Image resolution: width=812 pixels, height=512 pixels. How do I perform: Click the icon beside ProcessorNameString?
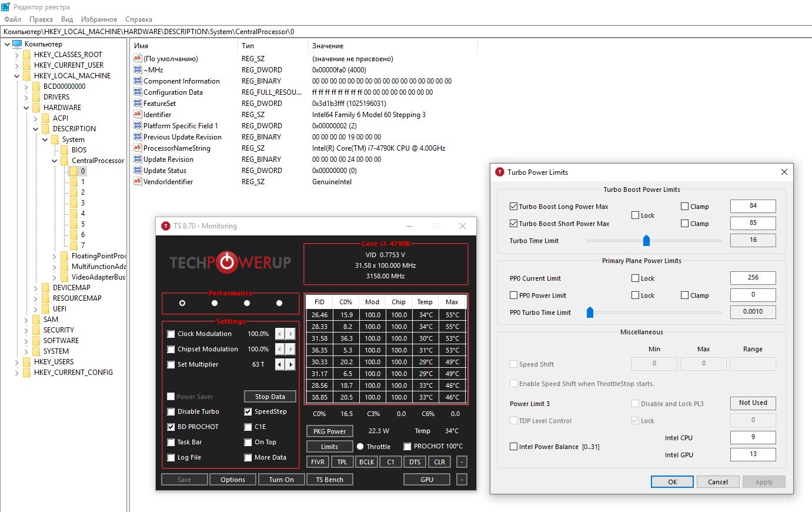(138, 148)
